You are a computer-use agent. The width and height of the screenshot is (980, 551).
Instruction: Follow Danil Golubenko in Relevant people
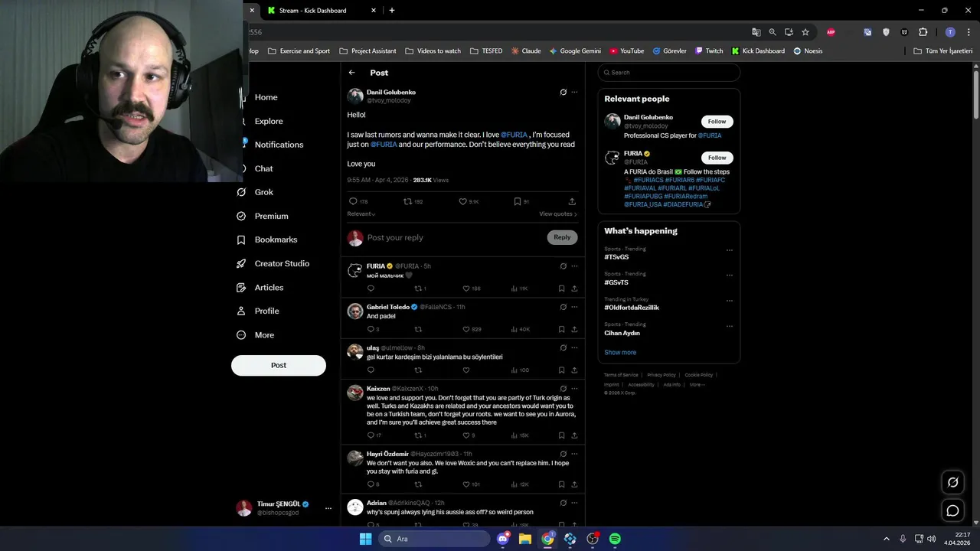[x=717, y=122]
